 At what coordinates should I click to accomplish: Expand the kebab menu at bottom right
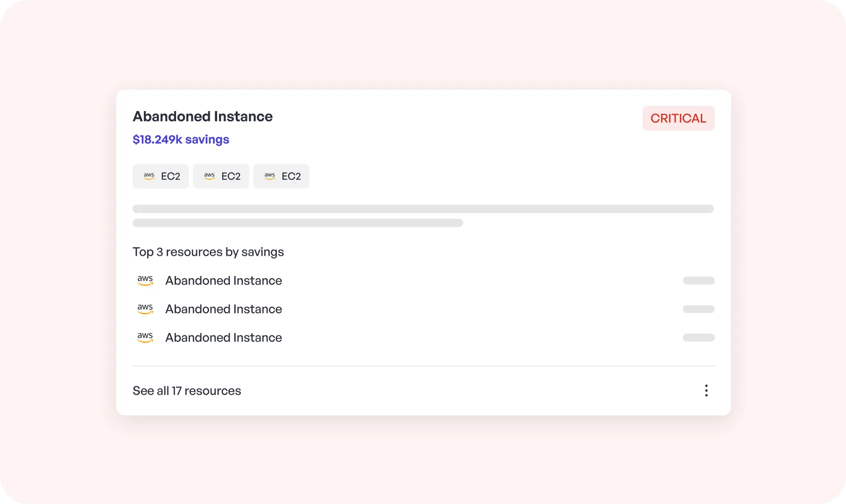pos(706,391)
